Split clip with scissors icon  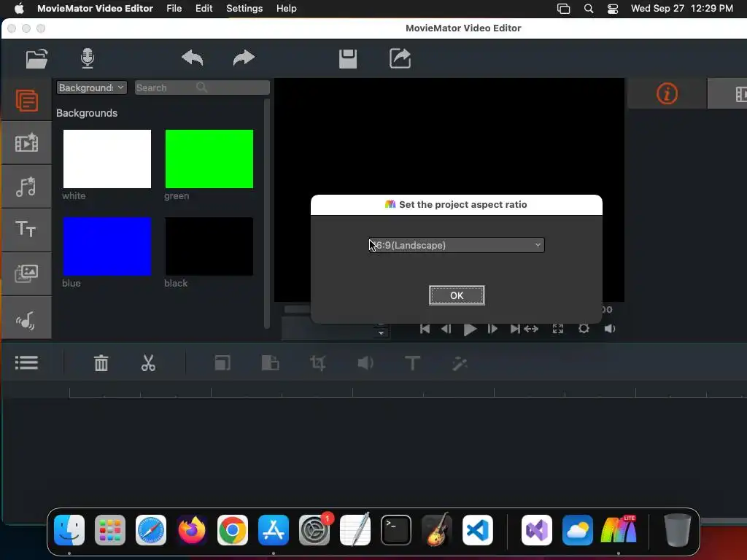[148, 363]
